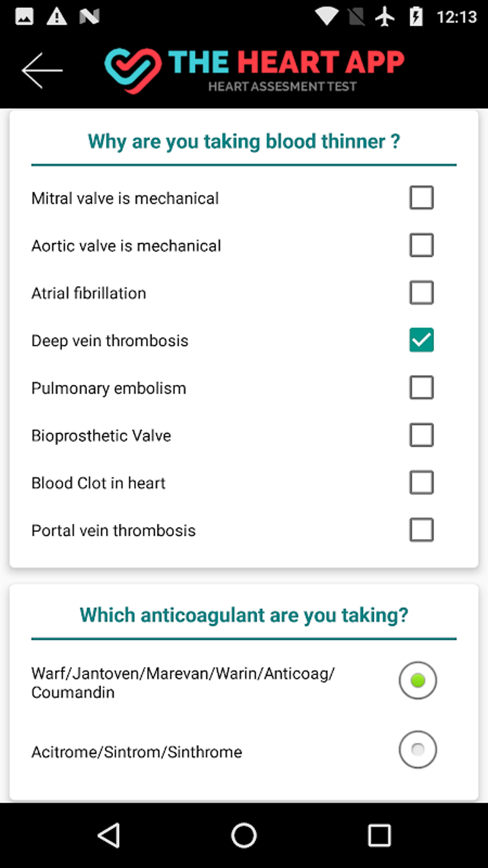Check the Aortic valve is mechanical box

pos(421,245)
